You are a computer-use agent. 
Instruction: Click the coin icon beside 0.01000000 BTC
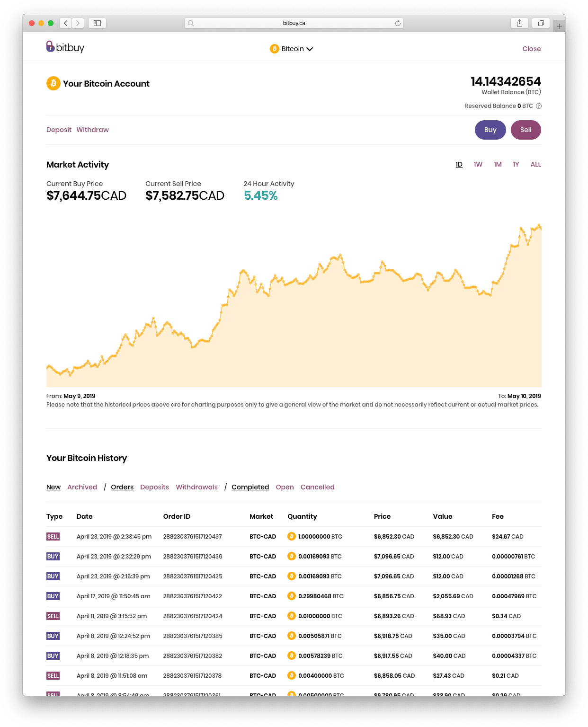click(x=292, y=616)
